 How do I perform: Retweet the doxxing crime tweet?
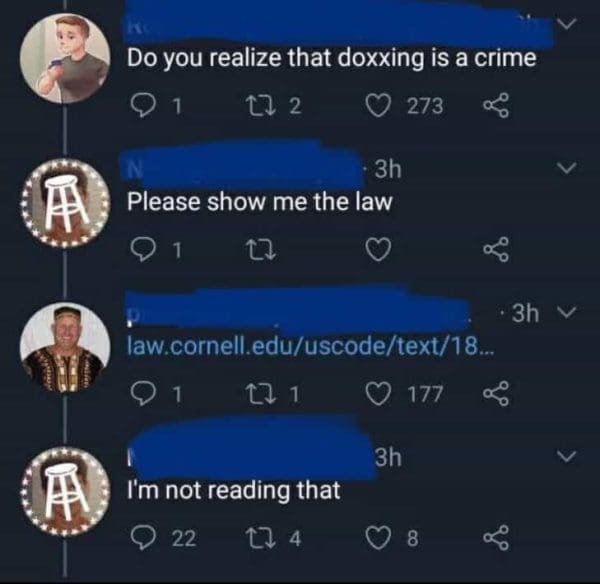tap(260, 106)
